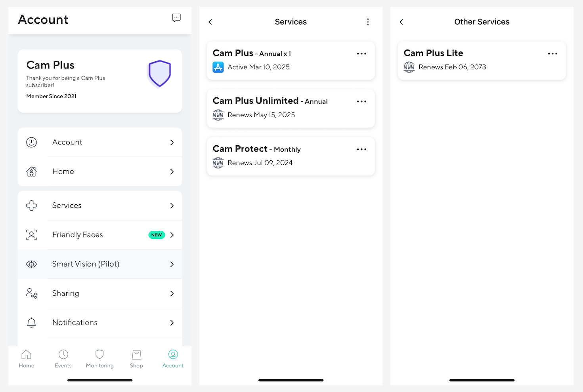Click 'Member Since 2021' text
The width and height of the screenshot is (583, 392).
(52, 96)
